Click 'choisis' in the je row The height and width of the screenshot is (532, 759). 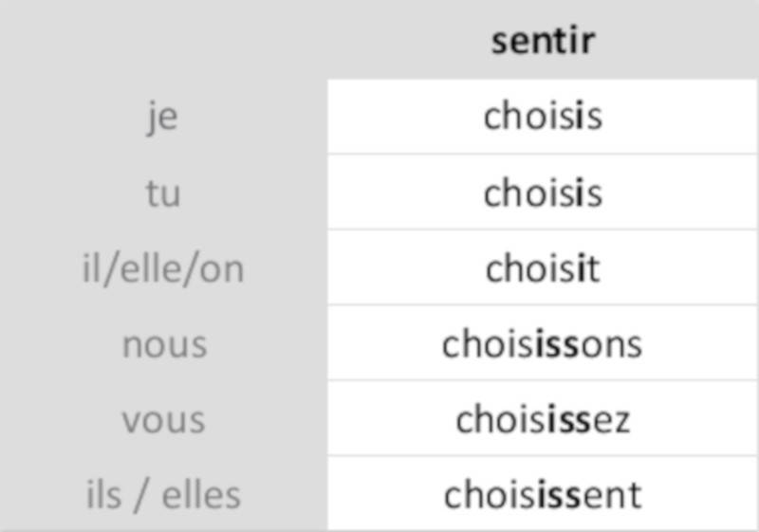pyautogui.click(x=543, y=117)
